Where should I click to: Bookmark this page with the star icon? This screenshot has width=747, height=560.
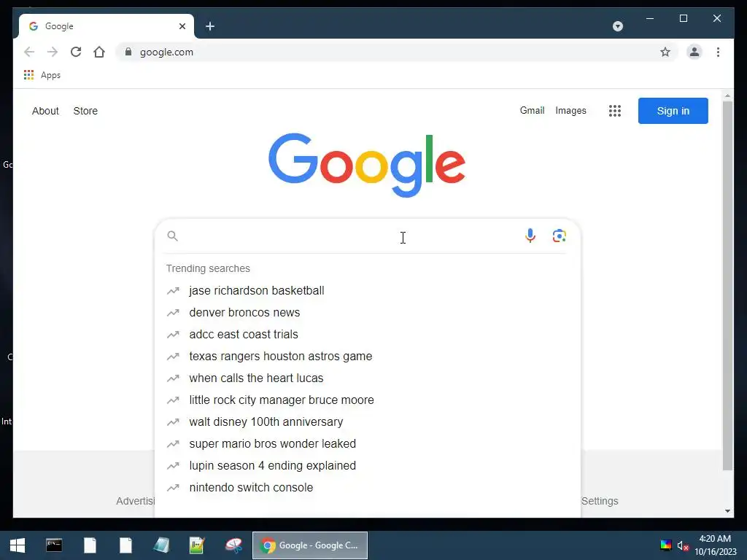pos(665,52)
